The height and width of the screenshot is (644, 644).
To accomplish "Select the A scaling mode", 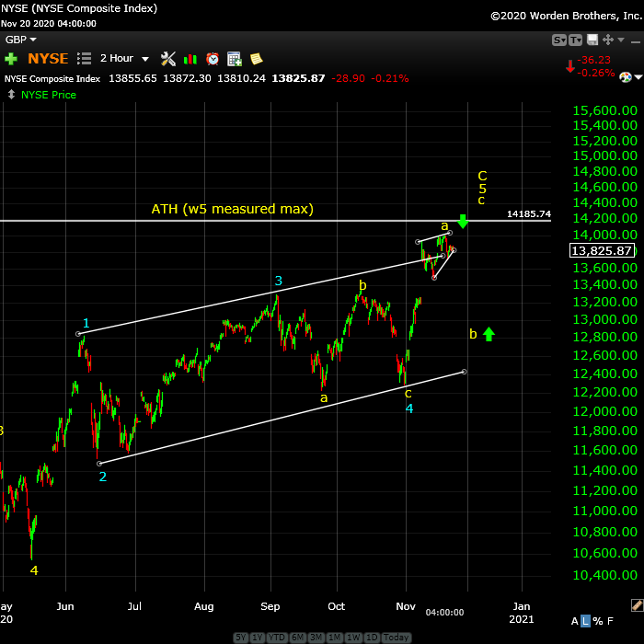I will 575,621.
